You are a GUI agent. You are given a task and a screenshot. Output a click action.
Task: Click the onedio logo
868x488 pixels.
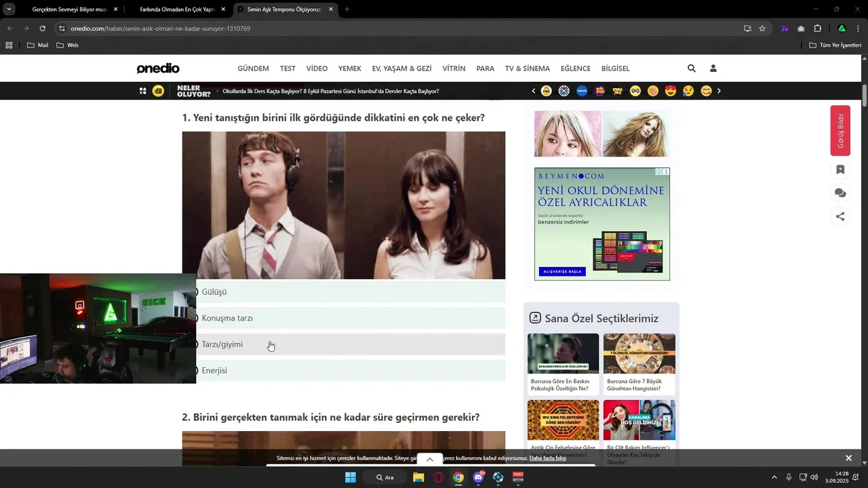point(158,68)
